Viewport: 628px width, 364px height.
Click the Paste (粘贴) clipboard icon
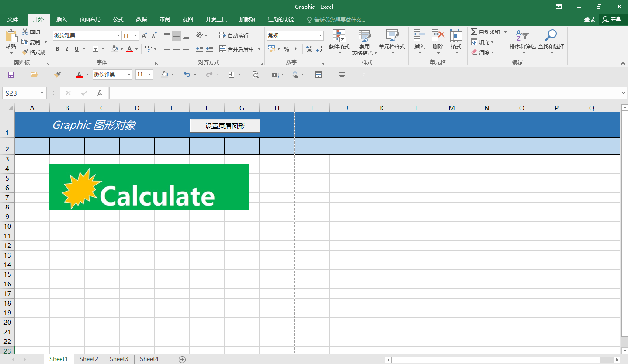[11, 36]
